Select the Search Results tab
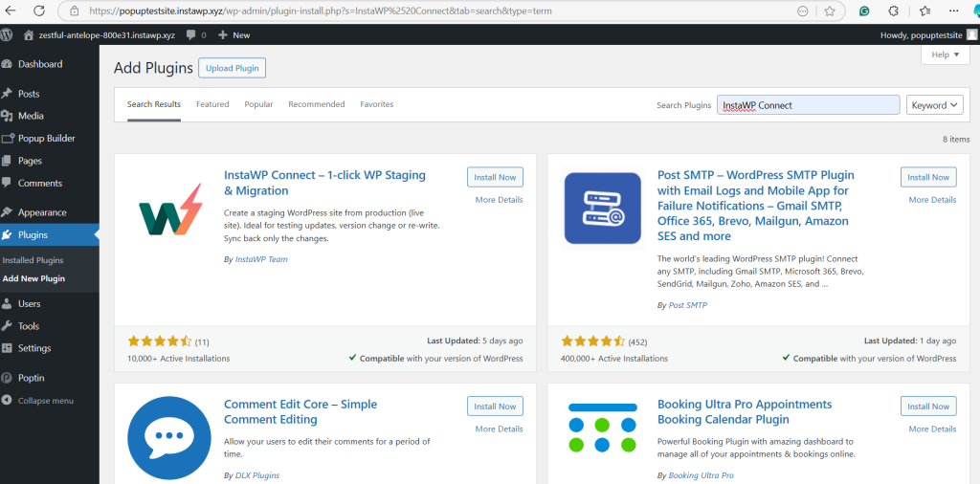Viewport: 980px width, 484px height. (154, 104)
